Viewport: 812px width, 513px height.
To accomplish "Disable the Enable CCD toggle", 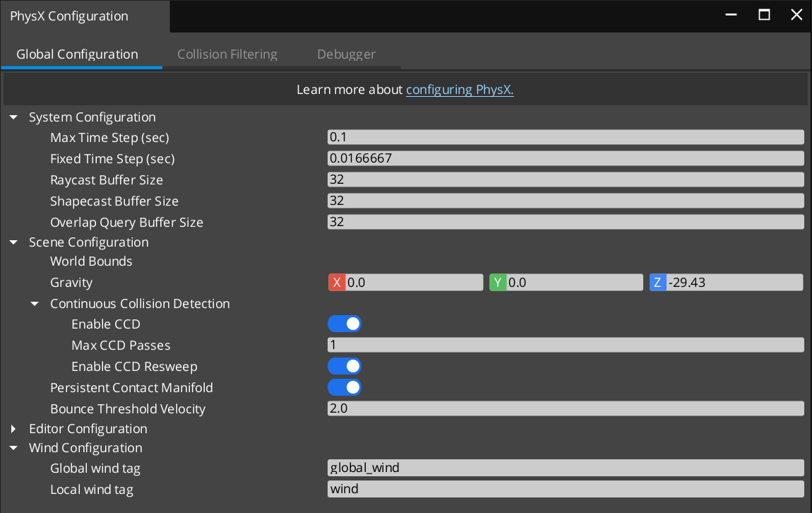I will [x=345, y=324].
